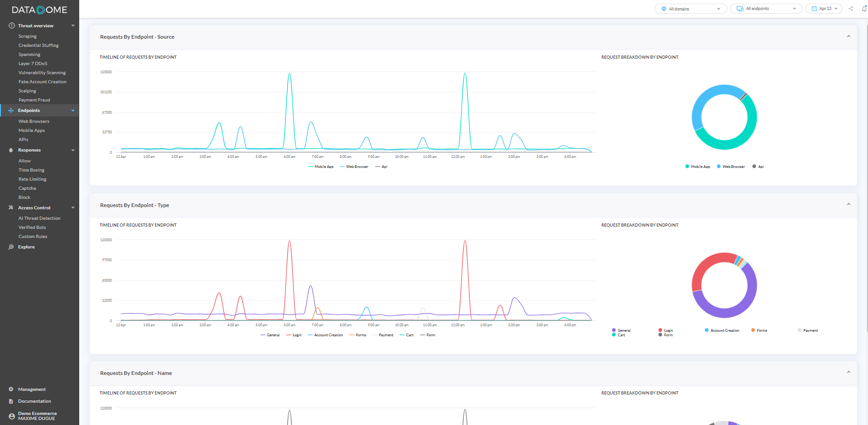Click the Endpoints sidebar icon

pos(11,111)
